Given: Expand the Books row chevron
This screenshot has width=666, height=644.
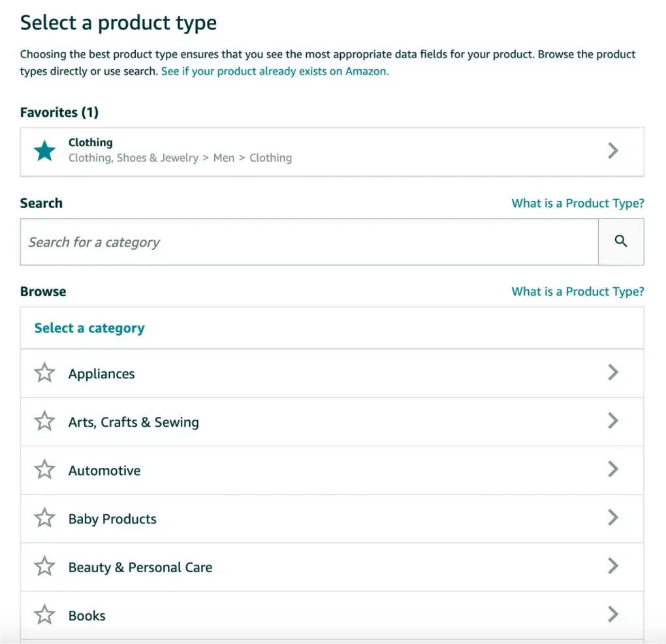Looking at the screenshot, I should click(612, 614).
